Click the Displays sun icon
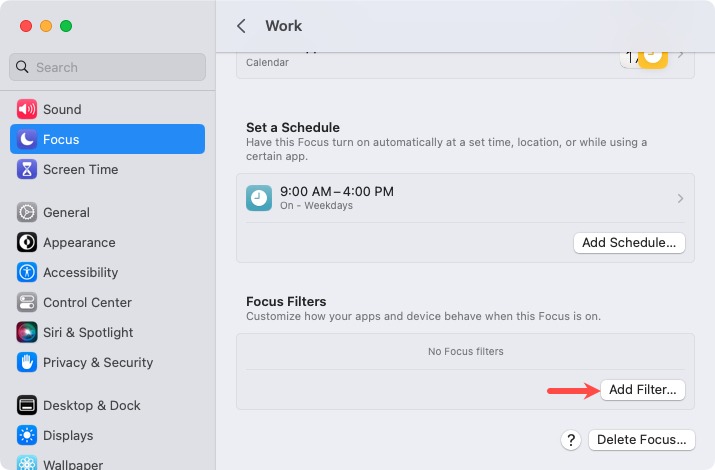Viewport: 715px width, 470px height. (x=27, y=435)
